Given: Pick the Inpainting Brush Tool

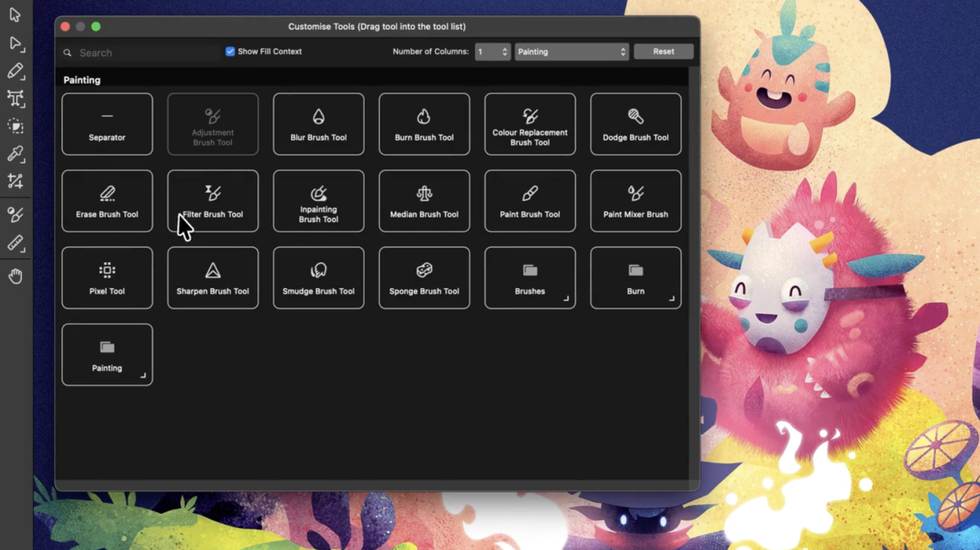Looking at the screenshot, I should [x=318, y=201].
